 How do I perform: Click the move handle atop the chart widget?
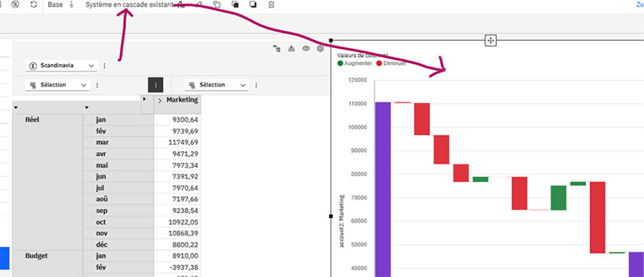[491, 41]
